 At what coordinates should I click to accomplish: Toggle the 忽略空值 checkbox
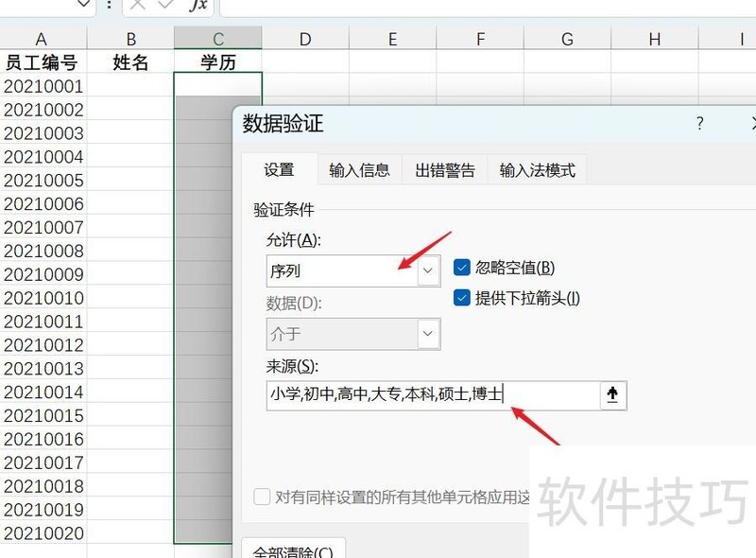point(461,268)
